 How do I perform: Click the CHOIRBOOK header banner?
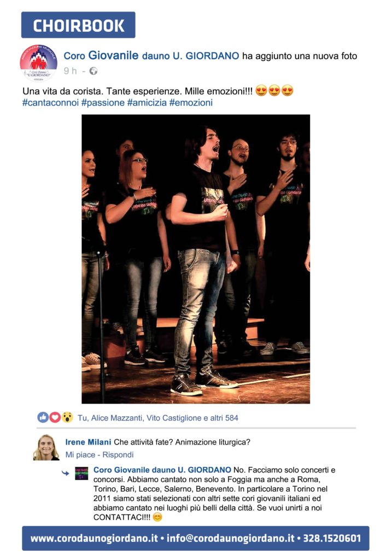pos(78,25)
